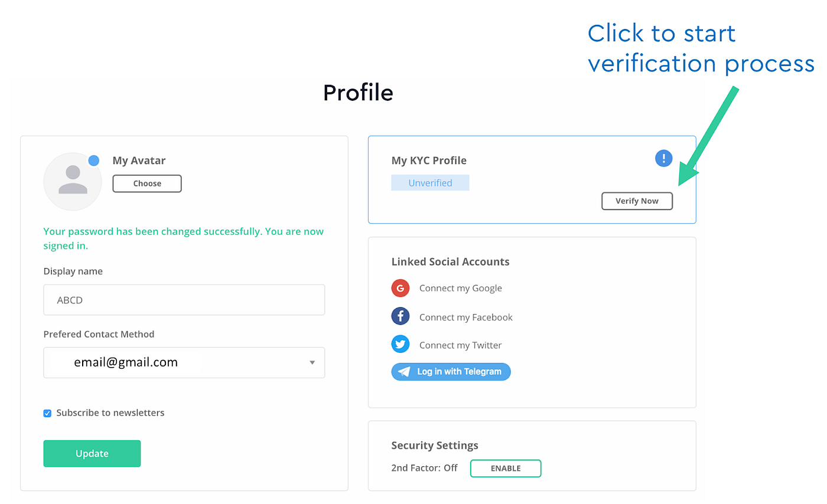
Task: Click the Unverified status badge
Action: tap(430, 183)
